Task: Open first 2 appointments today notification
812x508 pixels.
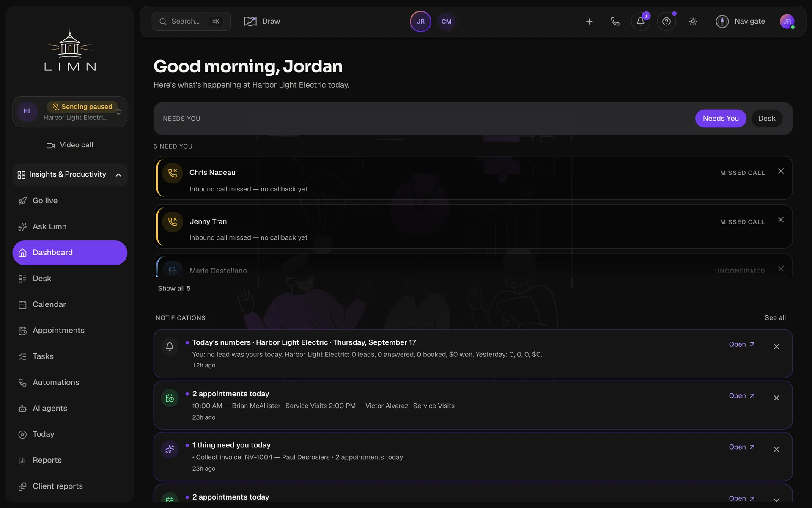Action: point(741,396)
